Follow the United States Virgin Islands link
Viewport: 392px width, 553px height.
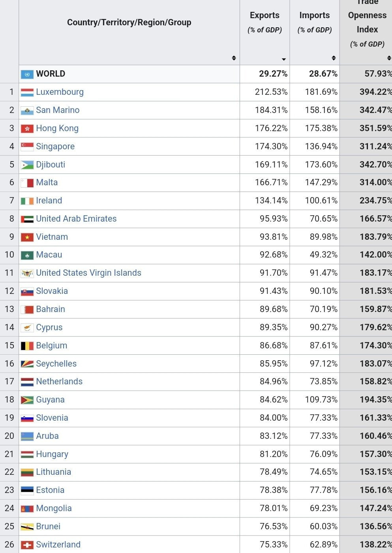[88, 273]
